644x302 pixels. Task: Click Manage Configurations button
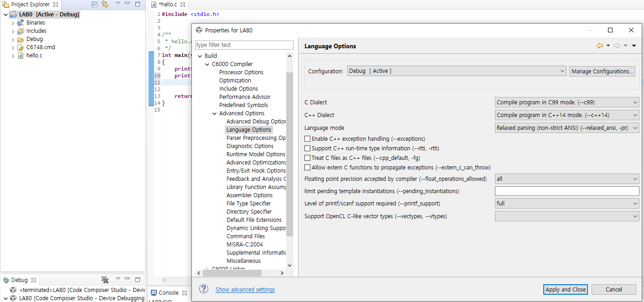(602, 72)
